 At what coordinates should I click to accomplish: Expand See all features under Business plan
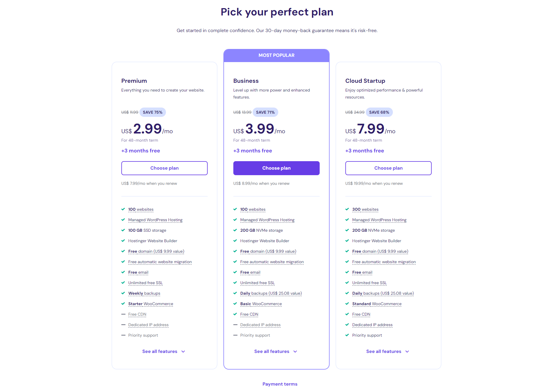276,351
